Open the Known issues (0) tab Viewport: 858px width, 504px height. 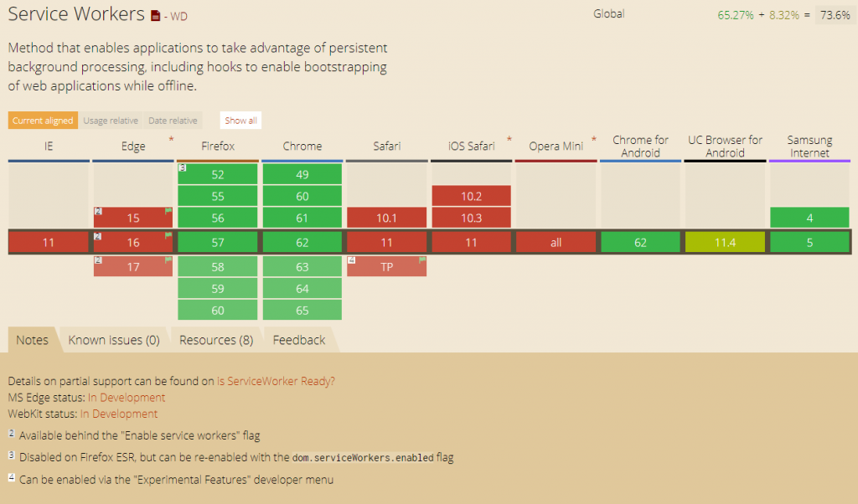pyautogui.click(x=114, y=340)
